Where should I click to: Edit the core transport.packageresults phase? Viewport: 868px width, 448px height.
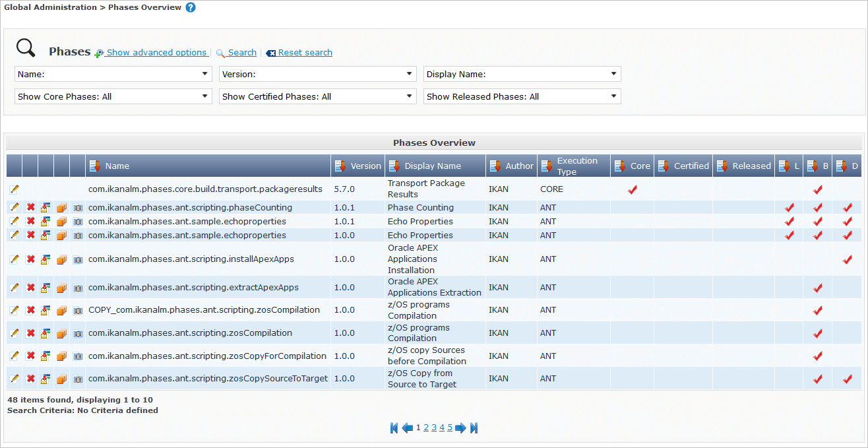click(15, 189)
